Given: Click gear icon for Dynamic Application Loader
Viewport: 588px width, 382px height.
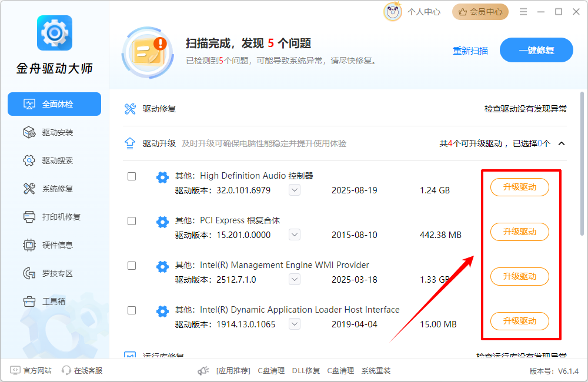Looking at the screenshot, I should 162,311.
